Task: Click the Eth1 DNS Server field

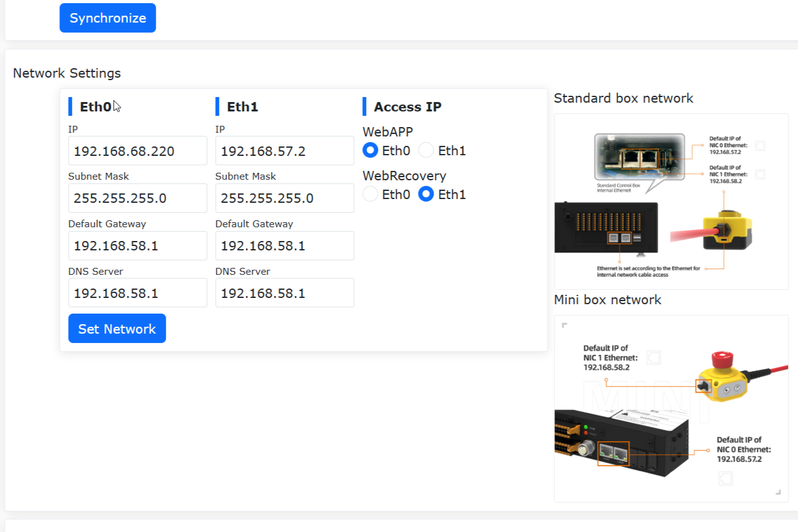Action: point(284,293)
